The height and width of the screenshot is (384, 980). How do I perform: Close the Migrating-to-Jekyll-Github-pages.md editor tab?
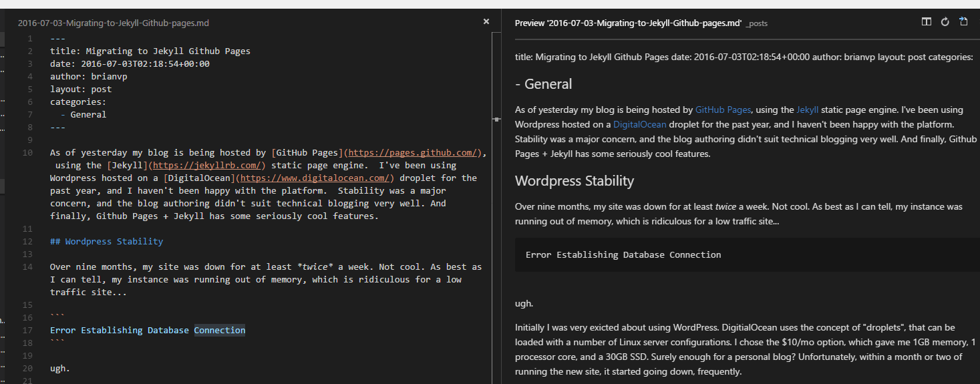pyautogui.click(x=486, y=21)
